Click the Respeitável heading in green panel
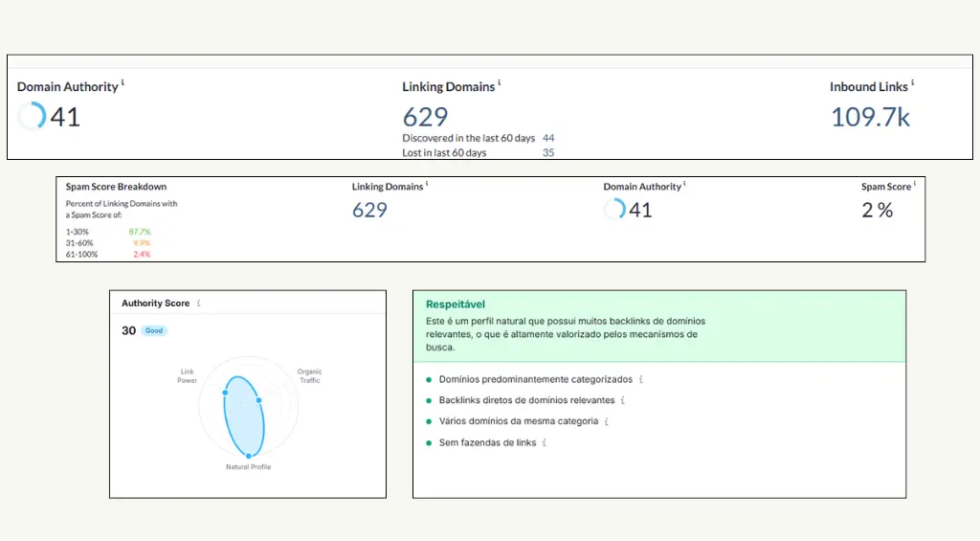 tap(455, 304)
